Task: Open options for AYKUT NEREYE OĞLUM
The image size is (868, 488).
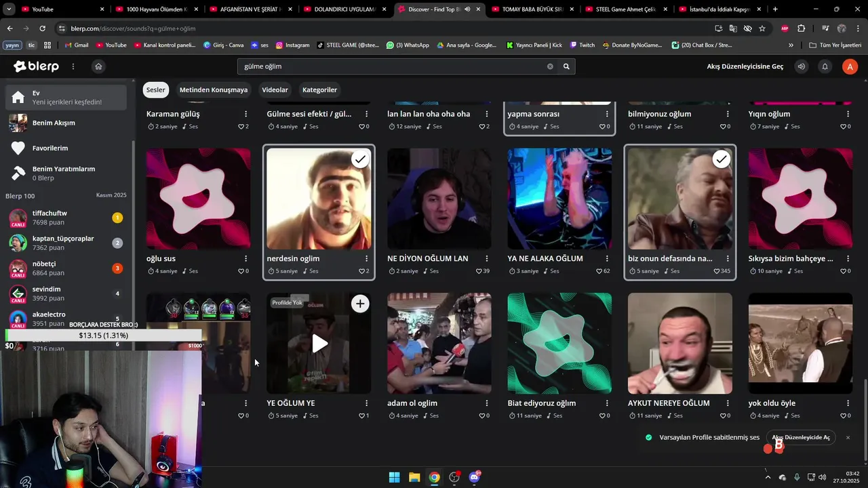Action: [x=728, y=403]
